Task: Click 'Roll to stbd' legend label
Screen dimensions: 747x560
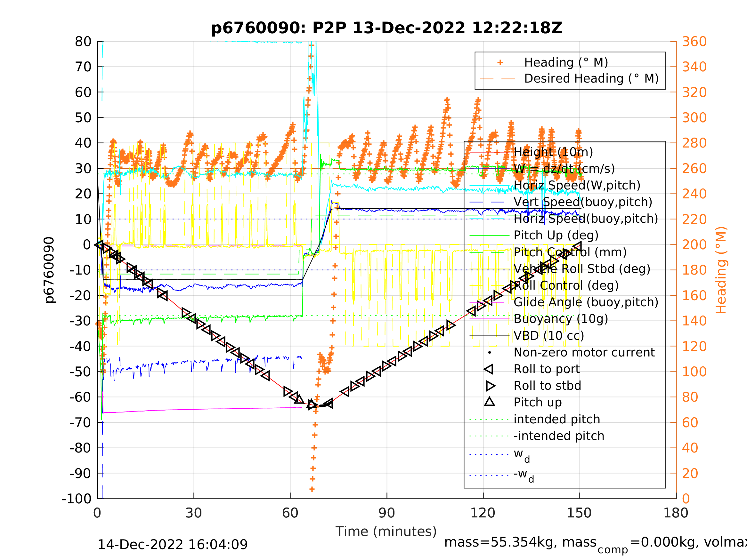Action: point(548,386)
